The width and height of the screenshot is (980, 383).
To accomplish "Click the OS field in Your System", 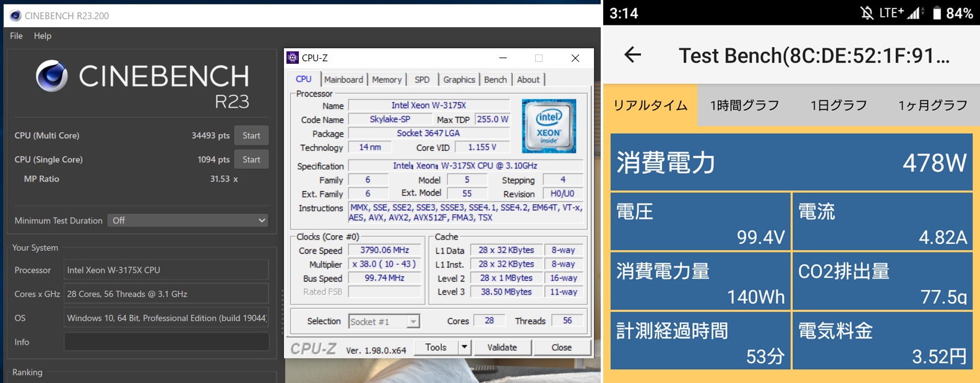I will (166, 318).
